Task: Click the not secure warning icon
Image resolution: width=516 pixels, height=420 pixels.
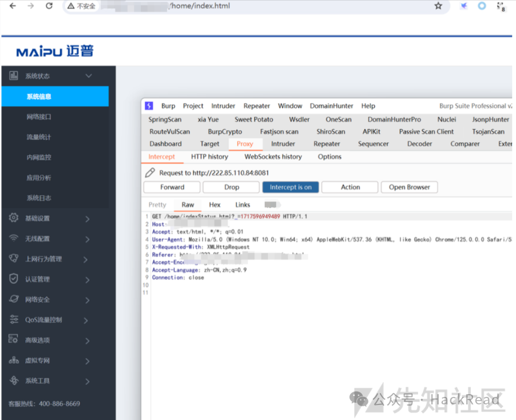Action: tap(70, 6)
